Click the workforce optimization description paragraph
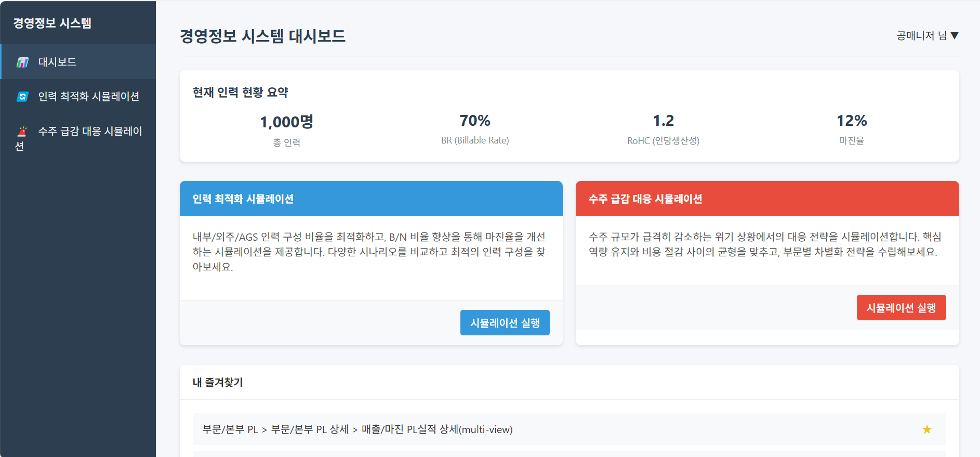Screen dimensions: 980x457 [369, 252]
